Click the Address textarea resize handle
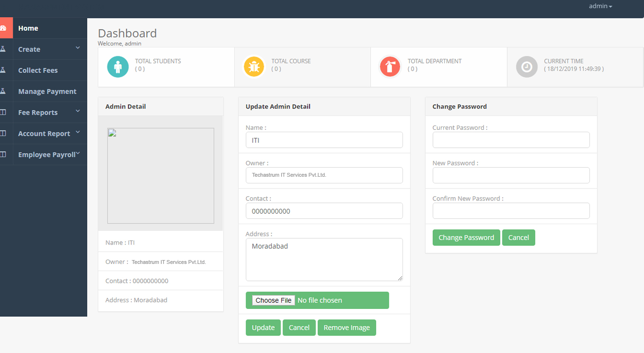 400,278
